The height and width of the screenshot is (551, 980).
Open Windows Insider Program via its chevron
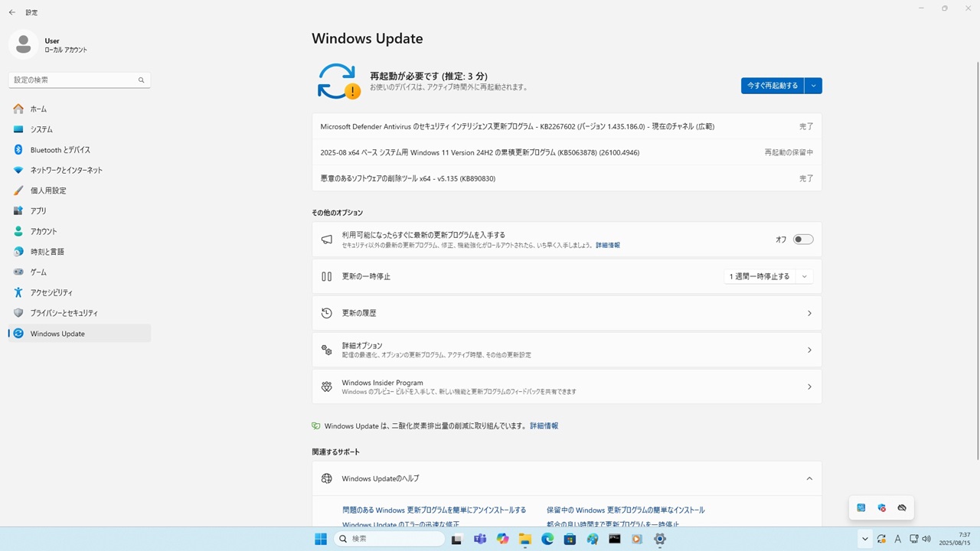point(809,387)
